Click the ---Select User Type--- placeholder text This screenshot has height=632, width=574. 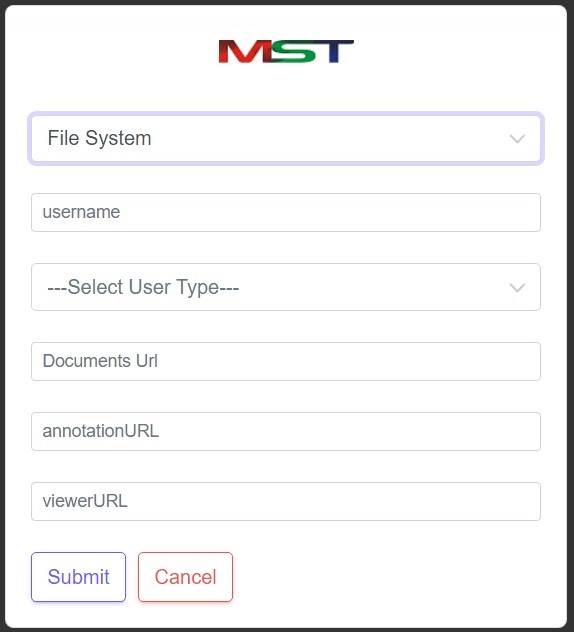(x=143, y=287)
